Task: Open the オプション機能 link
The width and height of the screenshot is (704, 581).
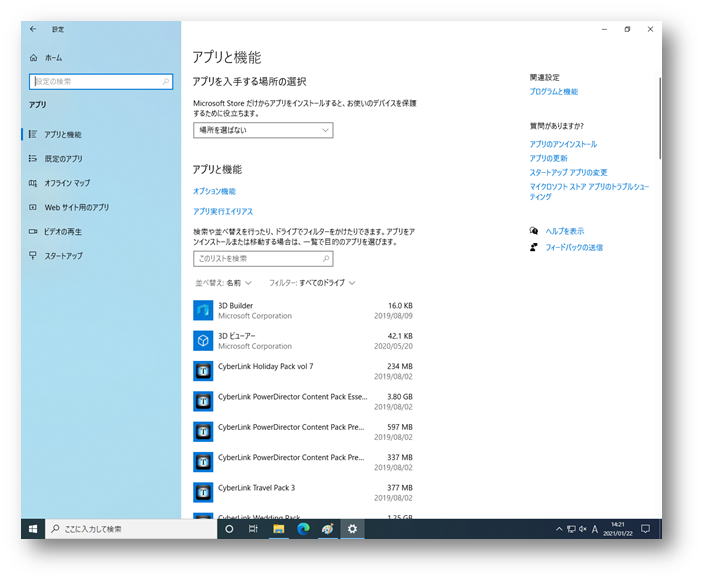Action: point(214,191)
